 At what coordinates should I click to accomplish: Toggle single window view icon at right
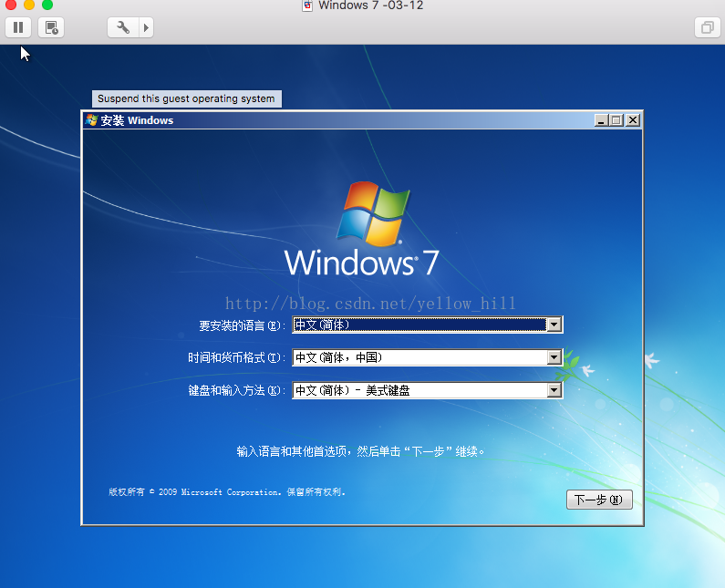pos(708,27)
